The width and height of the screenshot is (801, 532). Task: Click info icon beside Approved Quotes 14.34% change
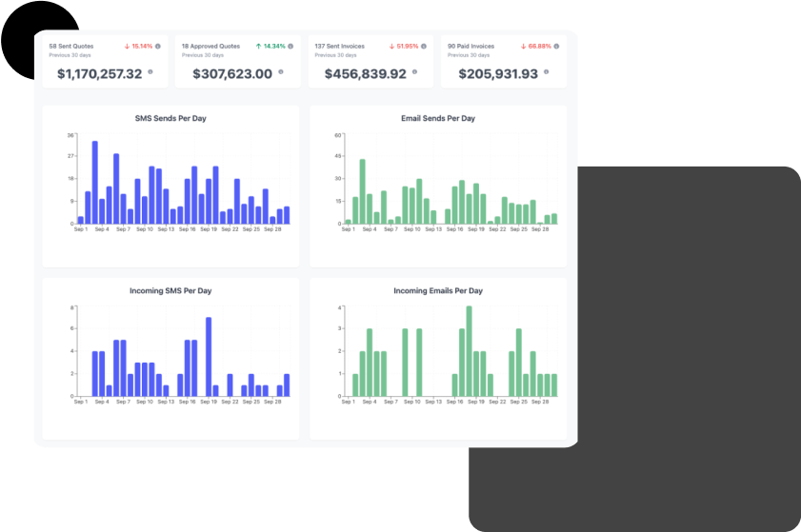pos(291,46)
